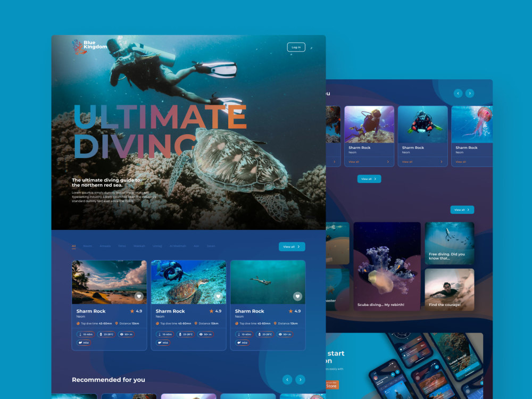Click dive time clock icon on swimmer card
The height and width of the screenshot is (399, 532).
[x=237, y=323]
